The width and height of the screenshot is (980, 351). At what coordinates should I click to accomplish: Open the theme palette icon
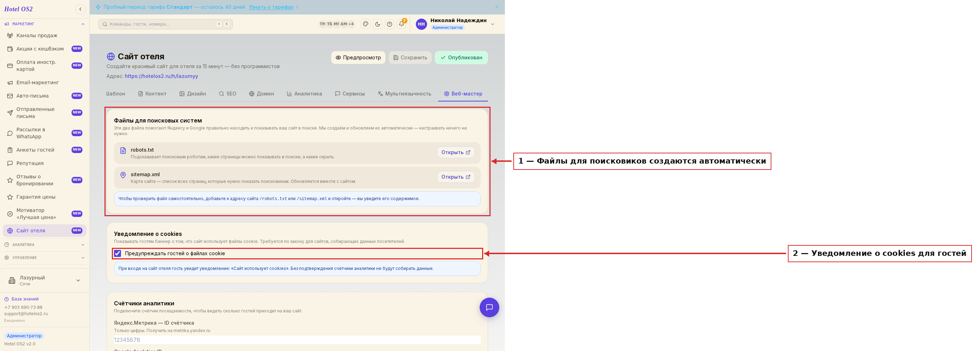click(366, 24)
